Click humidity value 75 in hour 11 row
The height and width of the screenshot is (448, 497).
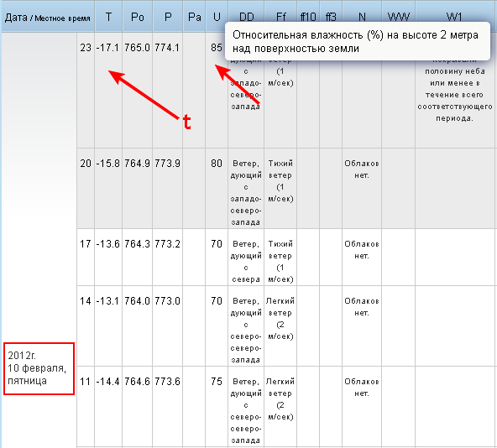(x=217, y=382)
